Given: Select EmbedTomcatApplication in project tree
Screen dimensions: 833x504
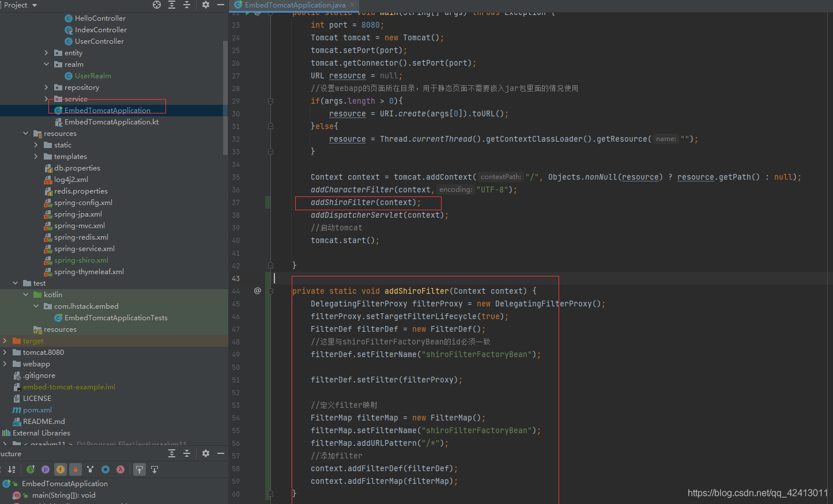Looking at the screenshot, I should pos(107,111).
